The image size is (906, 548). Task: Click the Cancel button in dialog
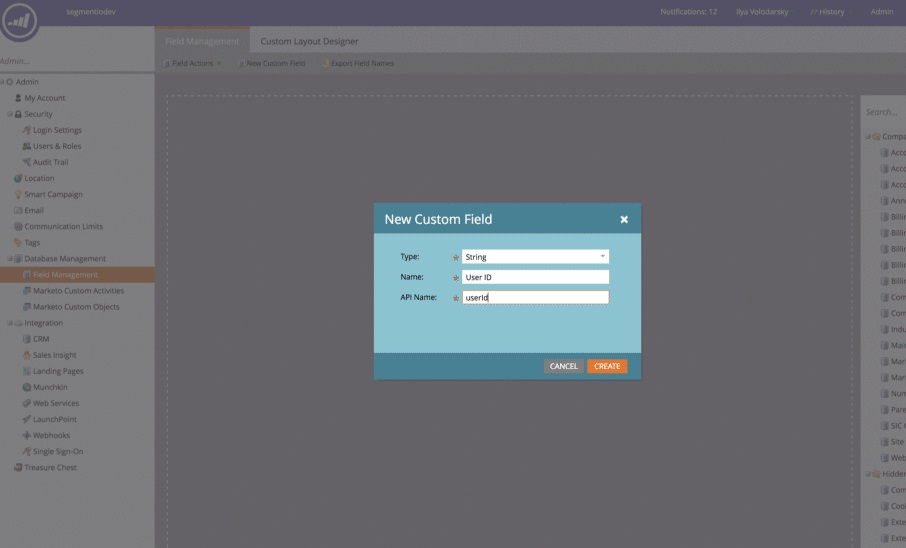point(563,366)
